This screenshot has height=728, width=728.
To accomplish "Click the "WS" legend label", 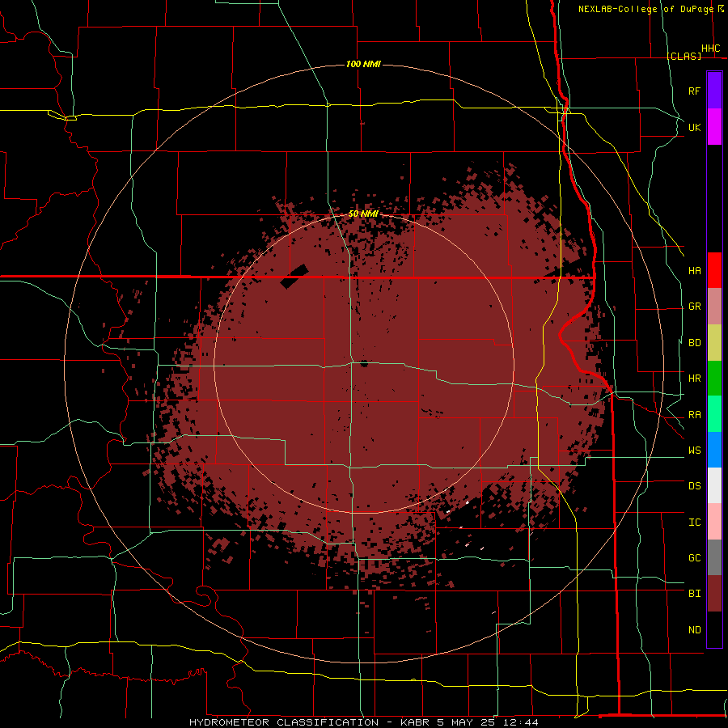I will (694, 451).
